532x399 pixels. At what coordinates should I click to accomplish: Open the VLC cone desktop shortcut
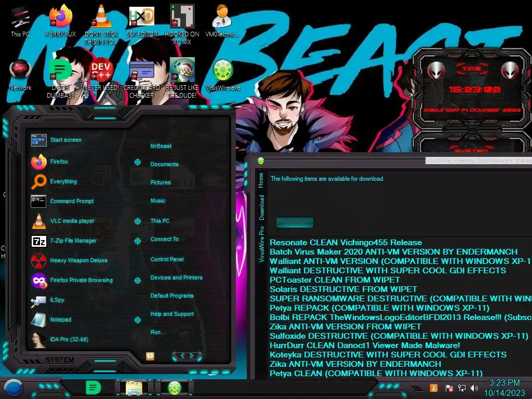(x=101, y=24)
